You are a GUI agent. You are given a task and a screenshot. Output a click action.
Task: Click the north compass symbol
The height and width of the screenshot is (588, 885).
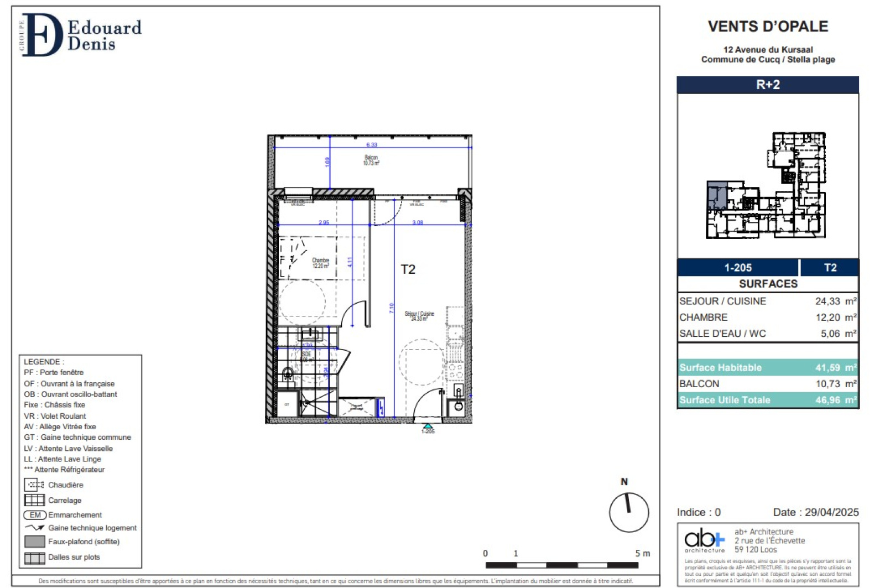[x=628, y=512]
